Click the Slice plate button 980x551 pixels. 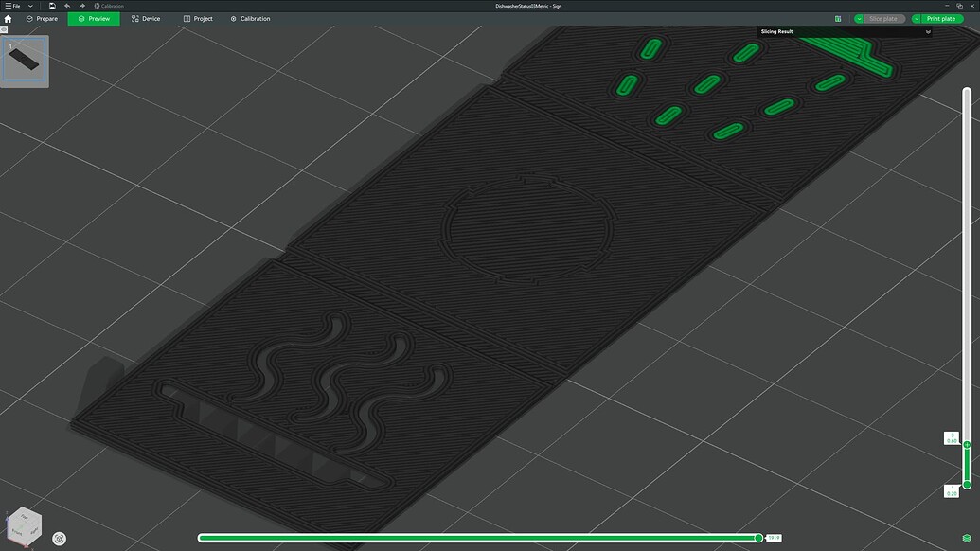[883, 19]
